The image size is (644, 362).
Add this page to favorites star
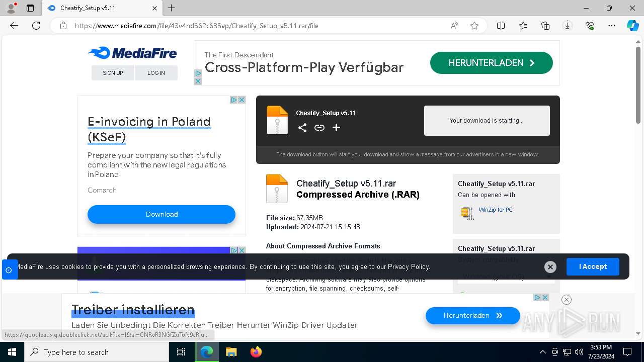click(x=474, y=26)
